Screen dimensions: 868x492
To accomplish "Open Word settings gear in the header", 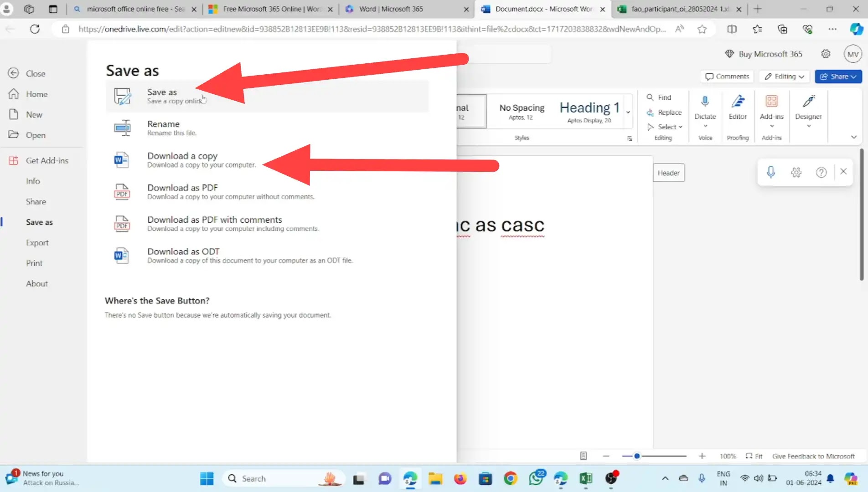I will coord(826,54).
